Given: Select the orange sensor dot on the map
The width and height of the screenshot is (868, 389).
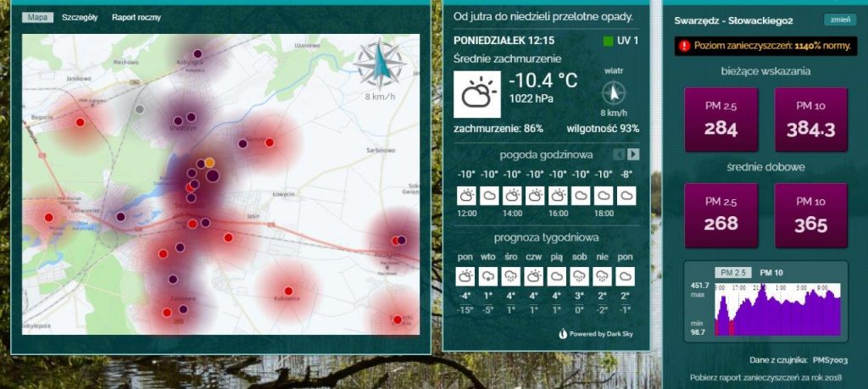Looking at the screenshot, I should [209, 162].
